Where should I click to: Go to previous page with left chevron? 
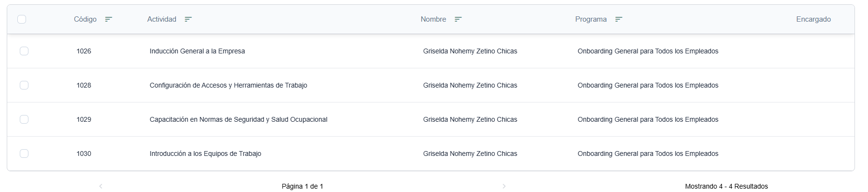point(101,186)
